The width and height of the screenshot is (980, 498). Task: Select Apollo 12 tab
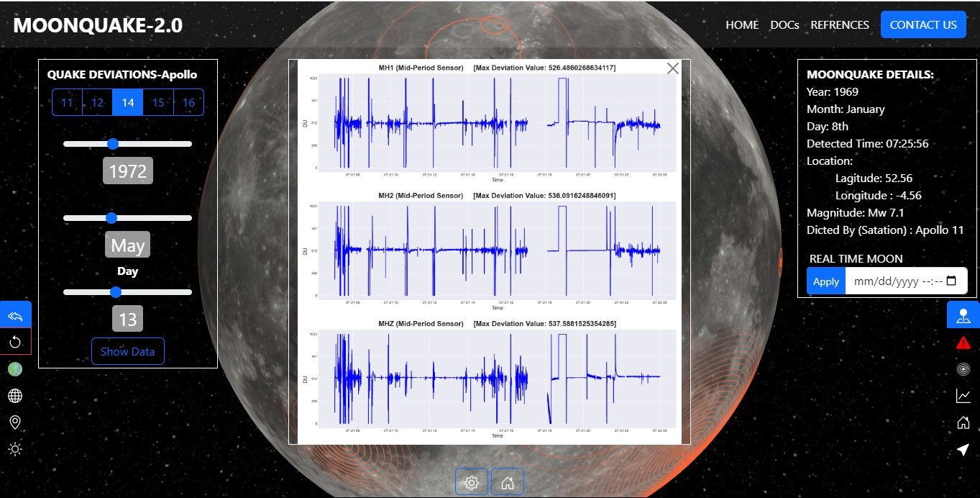(98, 102)
